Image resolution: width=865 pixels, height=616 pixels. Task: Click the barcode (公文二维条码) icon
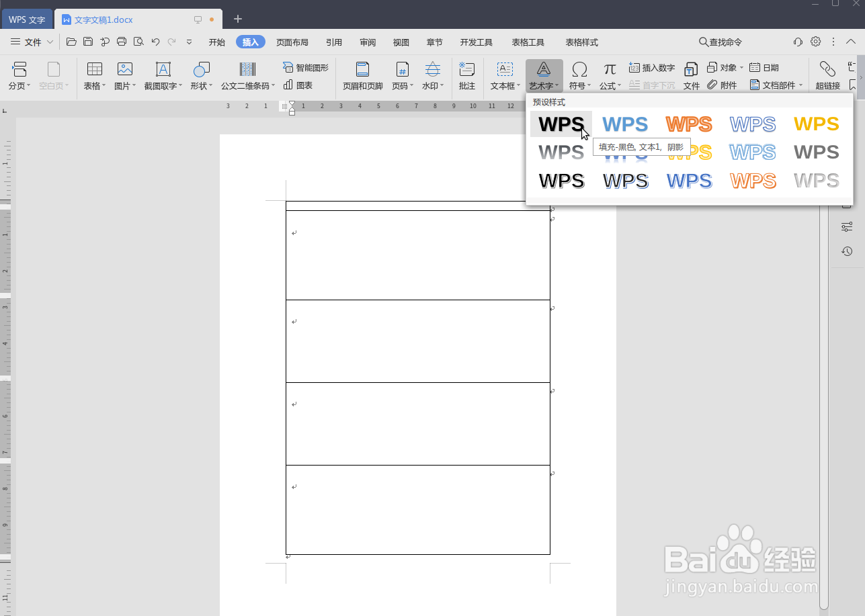pyautogui.click(x=247, y=69)
